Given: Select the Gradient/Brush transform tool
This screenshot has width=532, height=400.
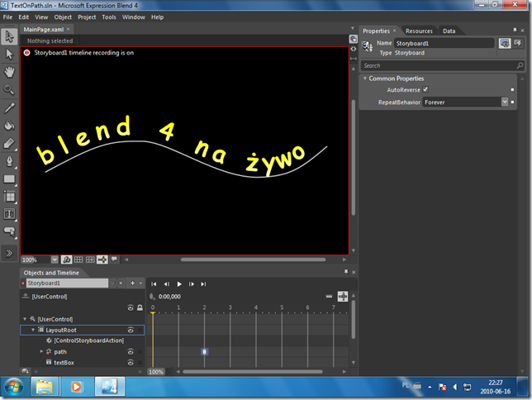Looking at the screenshot, I should [9, 143].
